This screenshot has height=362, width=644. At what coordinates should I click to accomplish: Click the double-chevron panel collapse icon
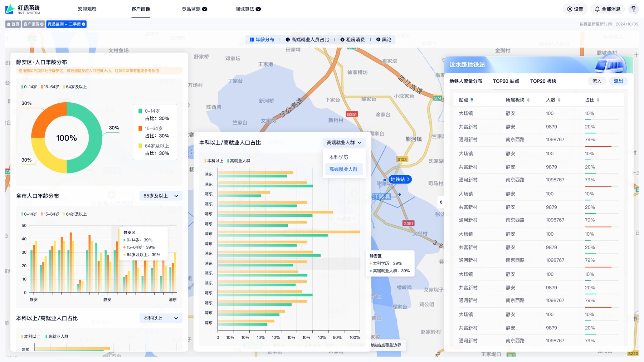click(441, 202)
